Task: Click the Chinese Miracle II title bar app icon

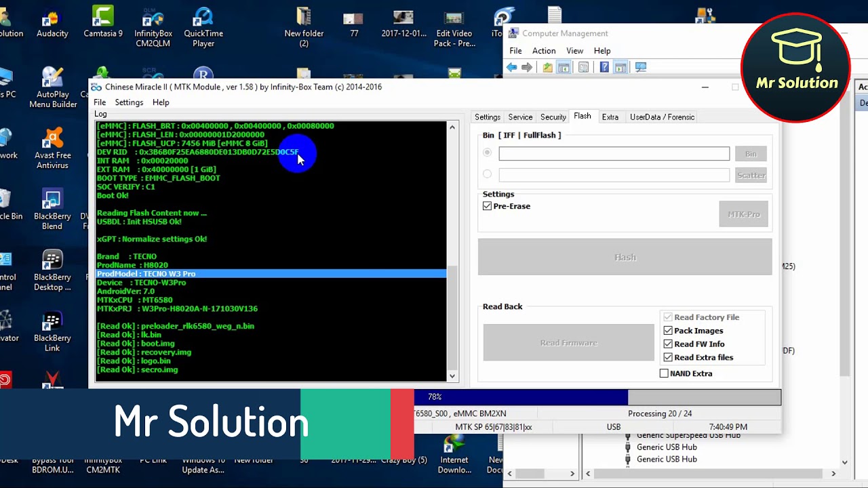Action: point(96,87)
